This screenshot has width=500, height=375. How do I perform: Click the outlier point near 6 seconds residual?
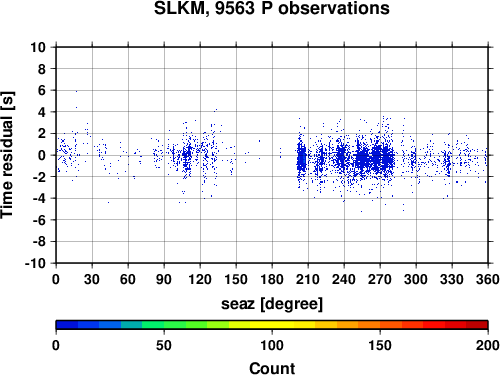pyautogui.click(x=76, y=91)
